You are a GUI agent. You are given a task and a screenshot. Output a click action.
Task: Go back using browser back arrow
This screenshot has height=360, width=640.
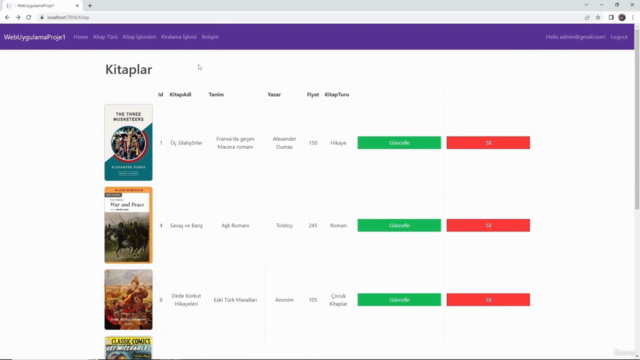pos(7,17)
